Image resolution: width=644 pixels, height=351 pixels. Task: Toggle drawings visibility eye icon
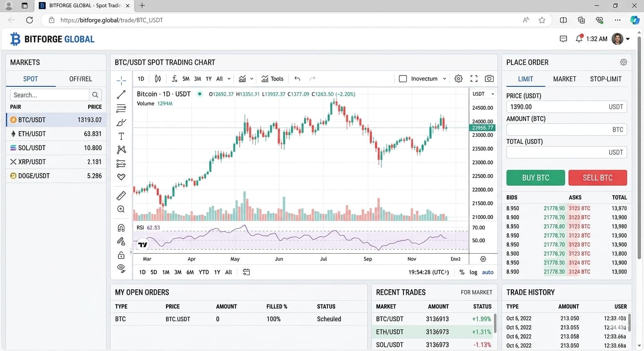tap(121, 268)
